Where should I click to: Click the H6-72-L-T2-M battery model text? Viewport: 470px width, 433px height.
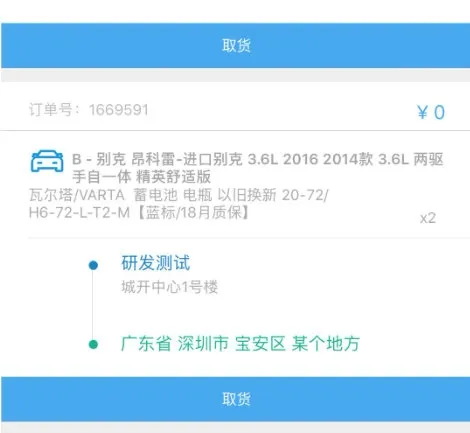[79, 212]
